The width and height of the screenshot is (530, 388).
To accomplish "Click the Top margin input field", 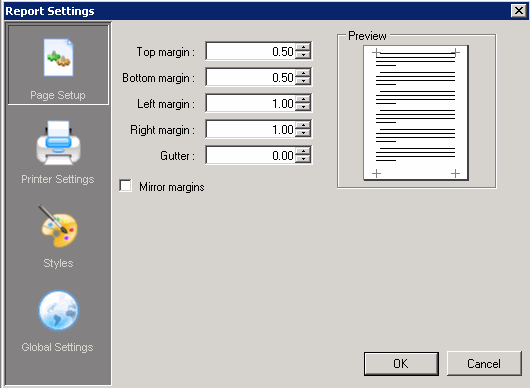I will (x=250, y=51).
